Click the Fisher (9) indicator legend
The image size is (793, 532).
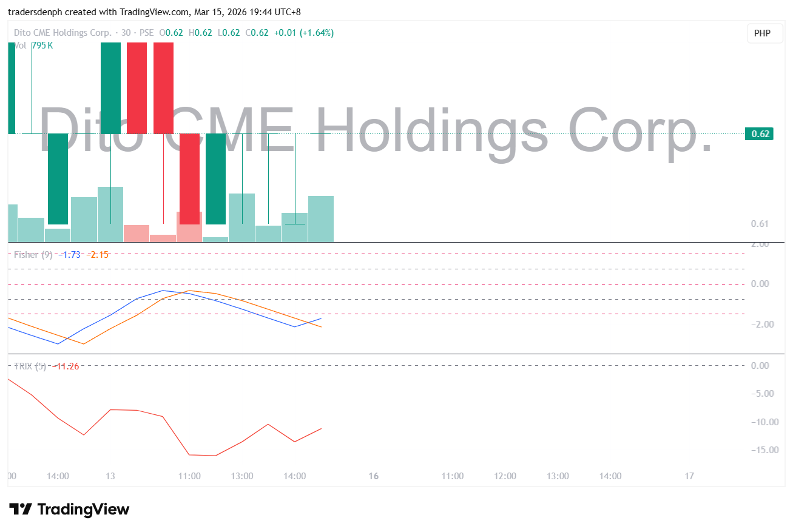(33, 255)
